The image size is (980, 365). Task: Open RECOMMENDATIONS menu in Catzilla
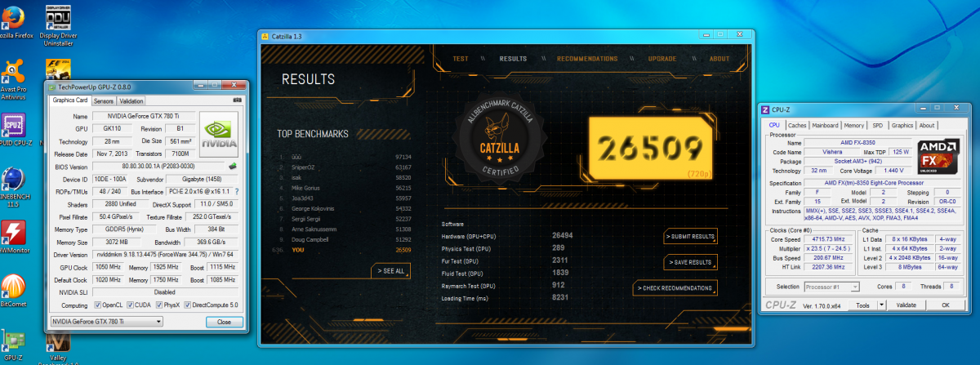[587, 59]
